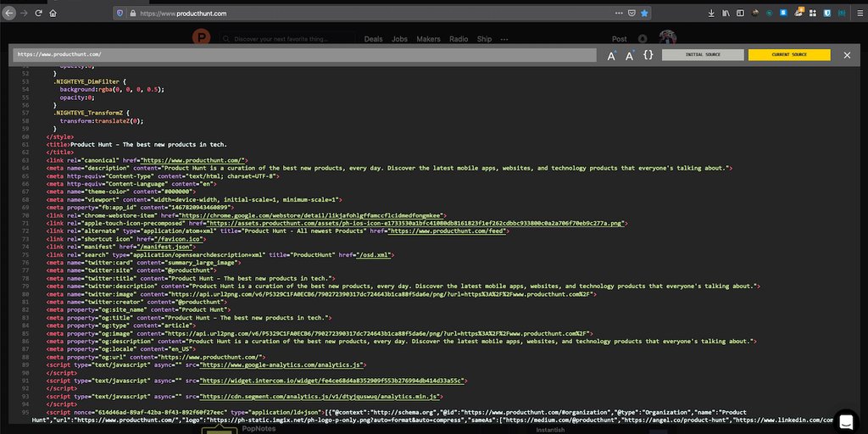Screen dimensions: 868x434
Task: Follow the chrome.google.com webstore link
Action: [x=312, y=215]
